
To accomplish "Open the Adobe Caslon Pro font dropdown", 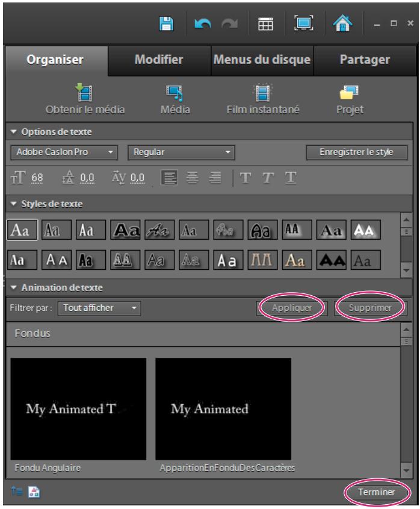I will 64,152.
